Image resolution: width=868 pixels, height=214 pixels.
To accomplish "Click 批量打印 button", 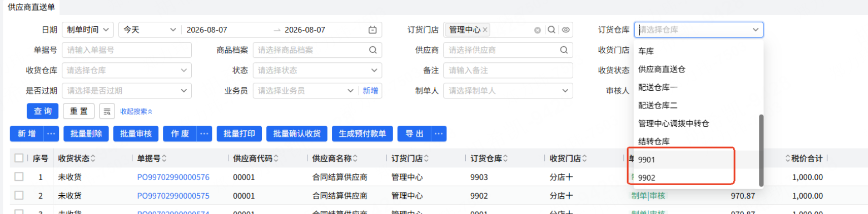I will coord(239,134).
